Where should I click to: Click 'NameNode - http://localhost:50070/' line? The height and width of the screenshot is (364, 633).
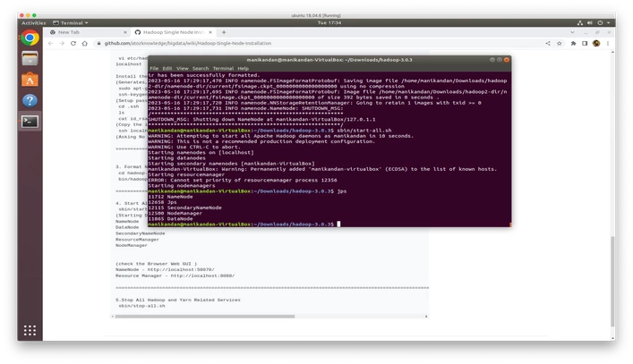coord(165,270)
